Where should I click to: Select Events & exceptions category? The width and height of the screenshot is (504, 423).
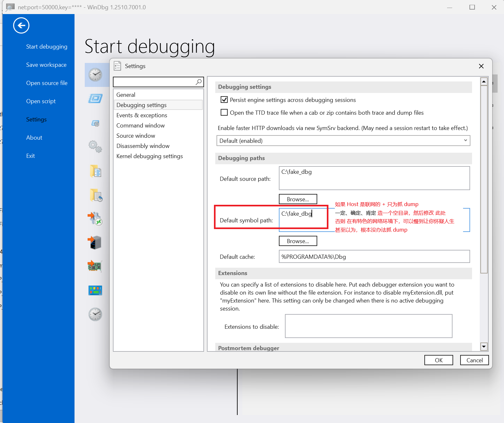pos(158,115)
